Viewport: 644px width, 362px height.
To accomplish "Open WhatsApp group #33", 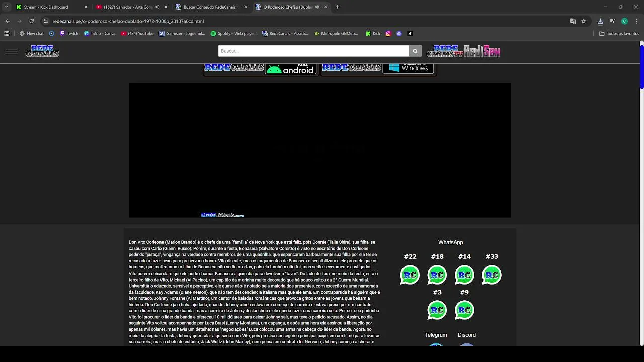I will pos(492,275).
